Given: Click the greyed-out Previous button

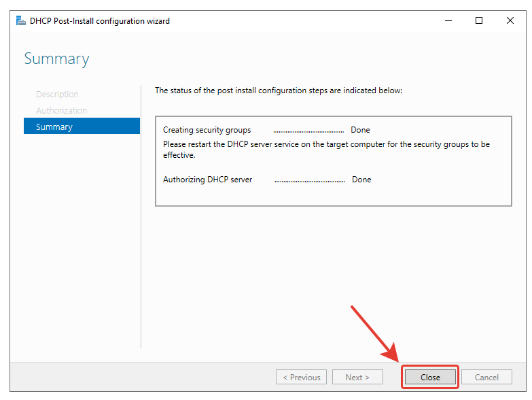Looking at the screenshot, I should pos(301,377).
